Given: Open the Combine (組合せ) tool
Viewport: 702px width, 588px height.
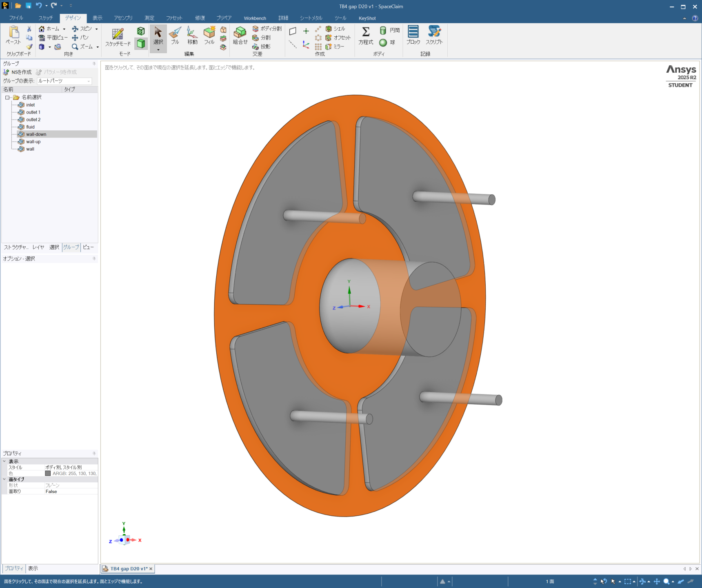Looking at the screenshot, I should tap(240, 35).
